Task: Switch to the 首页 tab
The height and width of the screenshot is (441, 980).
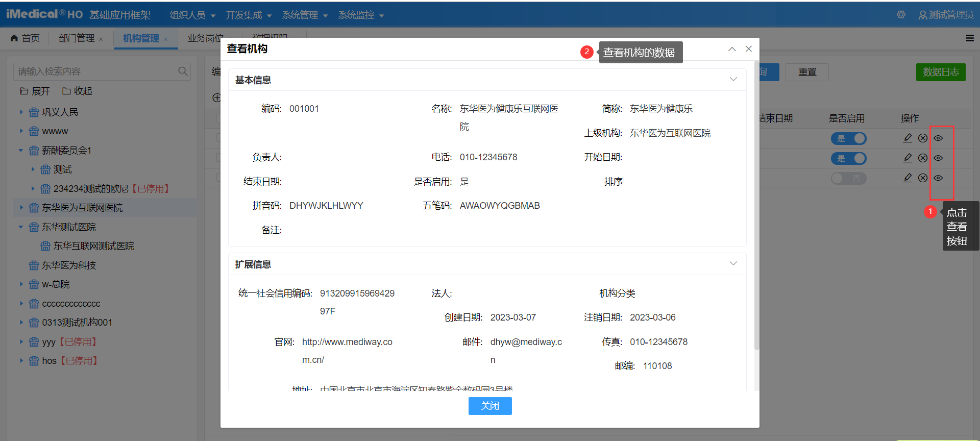Action: coord(26,38)
